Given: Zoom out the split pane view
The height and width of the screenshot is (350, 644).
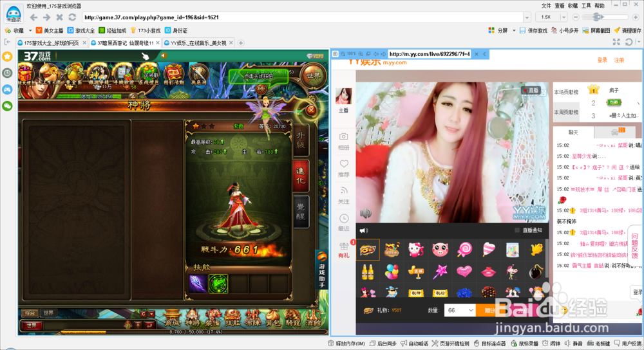Looking at the screenshot, I should click(343, 54).
